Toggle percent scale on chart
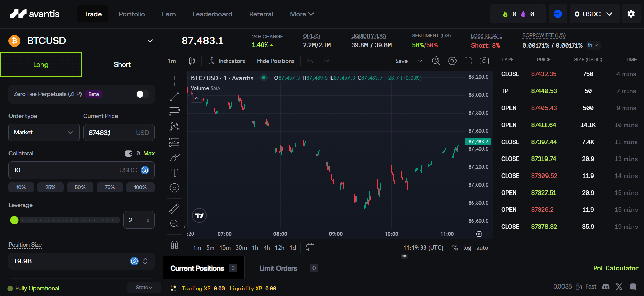 click(455, 248)
